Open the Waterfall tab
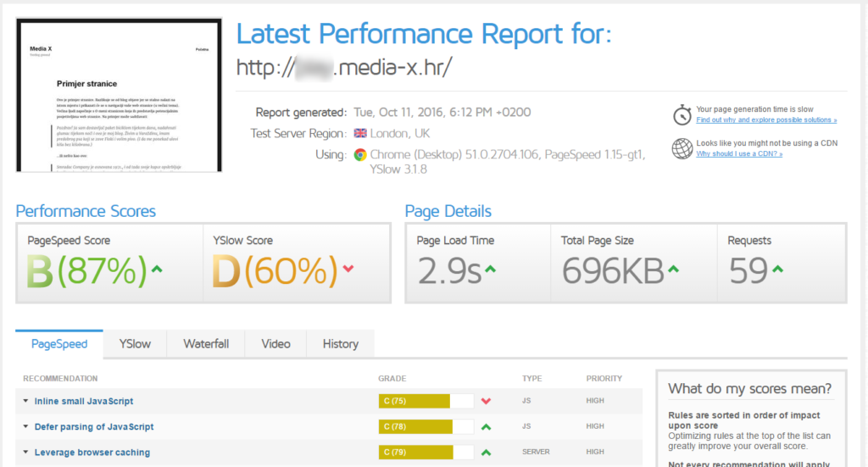Viewport: 868px width, 467px height. click(206, 344)
